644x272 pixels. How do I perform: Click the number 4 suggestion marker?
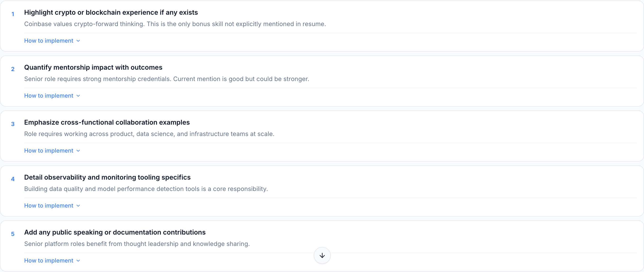point(13,179)
